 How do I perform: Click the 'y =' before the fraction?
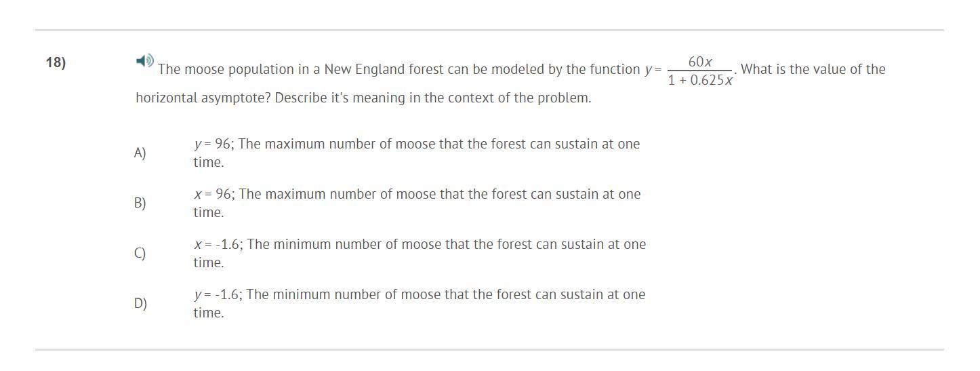tap(653, 69)
